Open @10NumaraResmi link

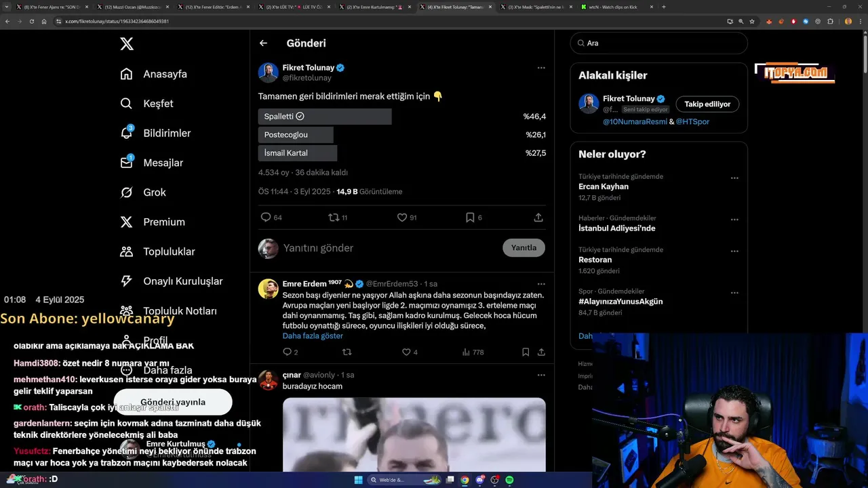[635, 122]
